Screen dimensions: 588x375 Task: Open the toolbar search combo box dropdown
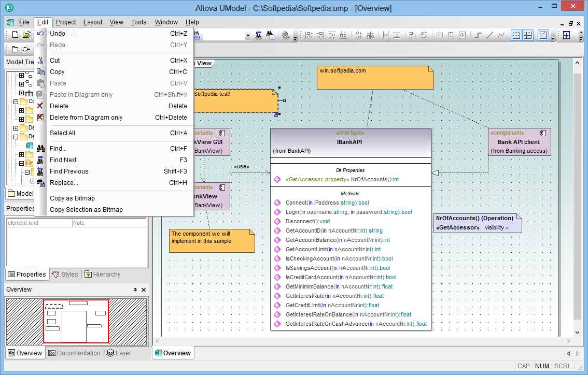[248, 36]
